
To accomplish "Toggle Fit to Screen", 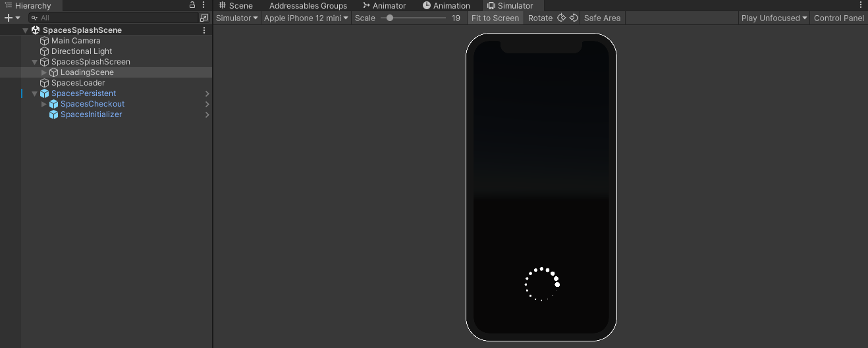I will pyautogui.click(x=495, y=18).
